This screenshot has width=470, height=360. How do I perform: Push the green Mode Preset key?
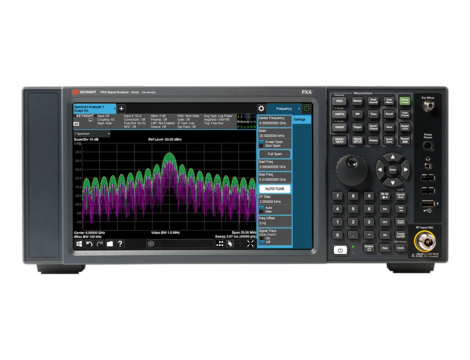point(405,101)
